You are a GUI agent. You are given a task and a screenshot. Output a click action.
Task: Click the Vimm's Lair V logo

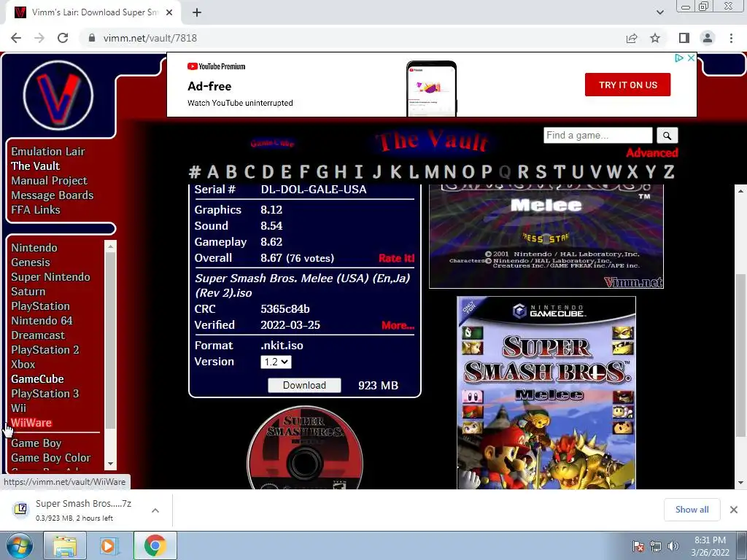pyautogui.click(x=58, y=95)
